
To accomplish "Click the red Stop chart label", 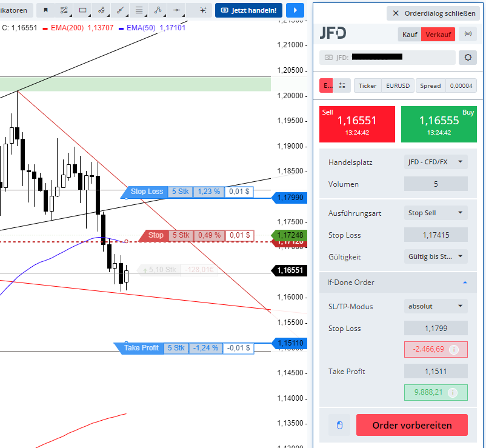I will 155,235.
